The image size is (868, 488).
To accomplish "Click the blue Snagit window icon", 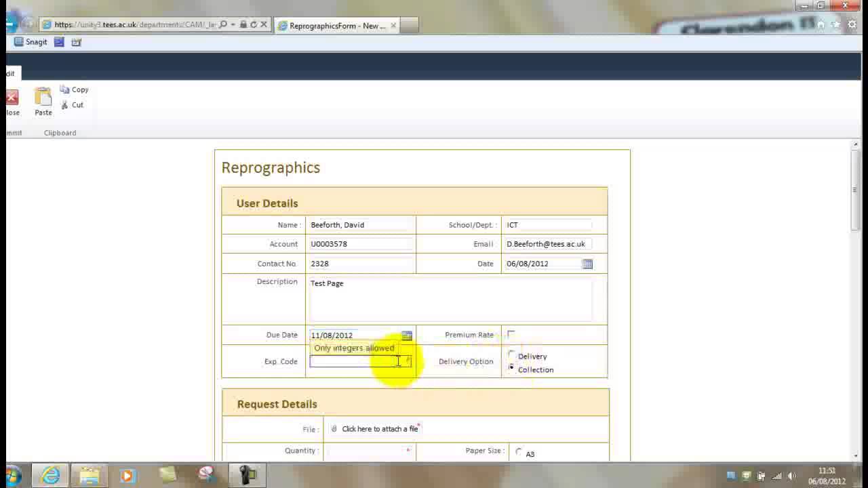I will [59, 42].
